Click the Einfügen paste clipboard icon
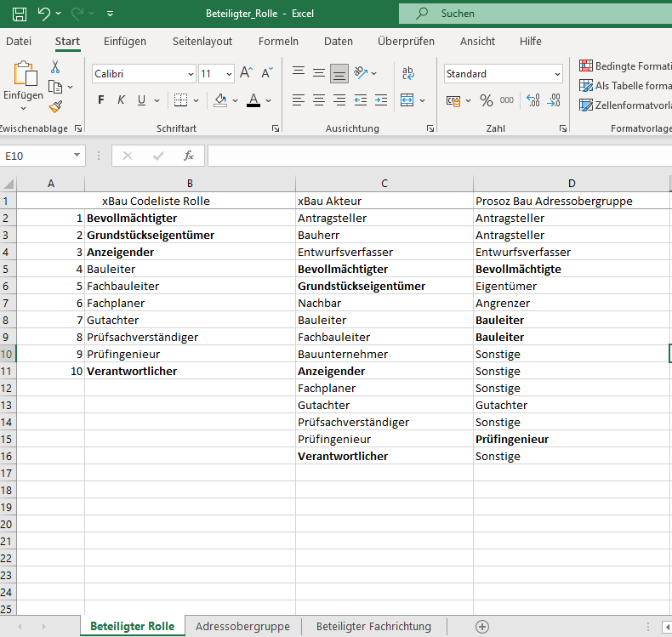Viewport: 672px width, 637px height. point(25,73)
